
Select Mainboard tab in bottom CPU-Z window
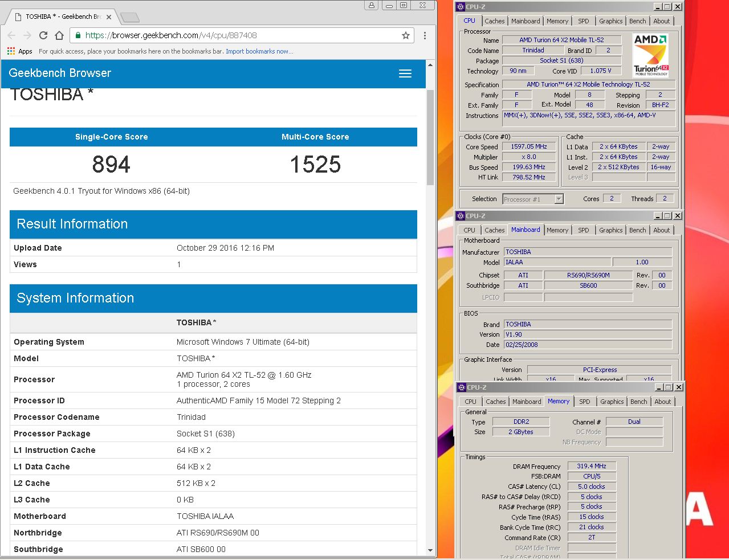(x=527, y=402)
